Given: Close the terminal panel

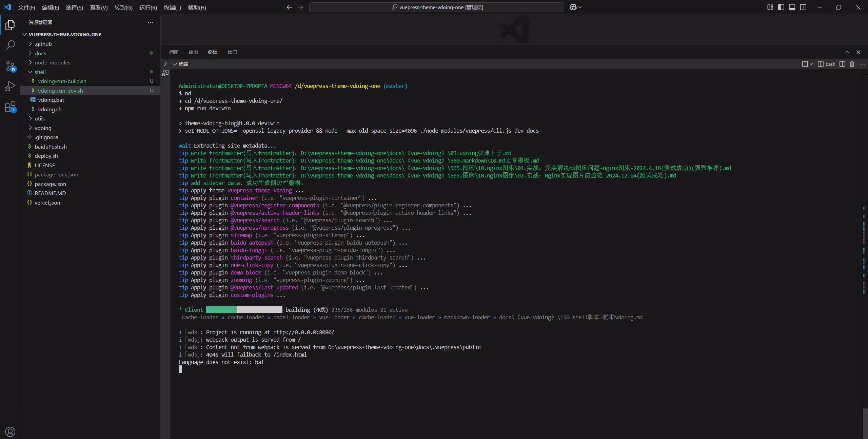Looking at the screenshot, I should (x=858, y=52).
